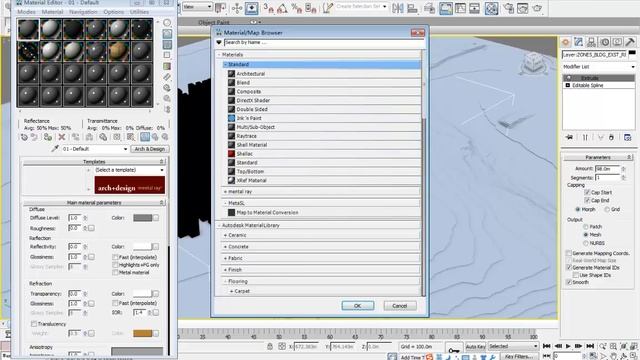Open the Utilities hammer panel tab

pos(630,42)
